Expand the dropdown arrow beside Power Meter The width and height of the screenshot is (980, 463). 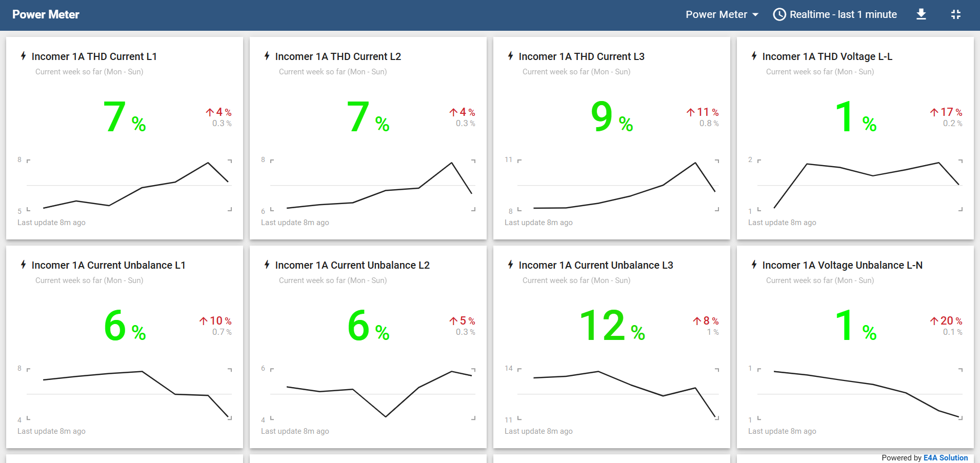click(x=755, y=15)
